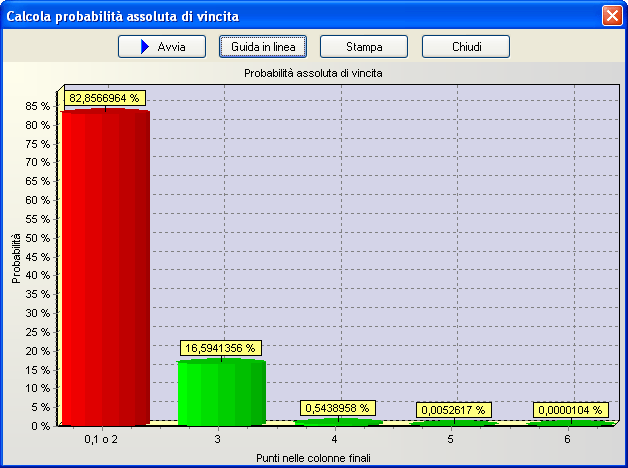Close the window with the red X

611,16
